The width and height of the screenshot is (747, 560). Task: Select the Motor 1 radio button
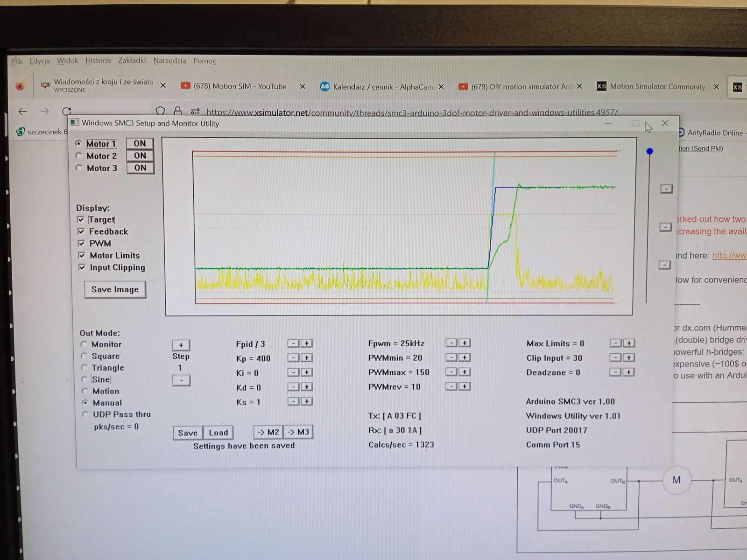[x=78, y=144]
